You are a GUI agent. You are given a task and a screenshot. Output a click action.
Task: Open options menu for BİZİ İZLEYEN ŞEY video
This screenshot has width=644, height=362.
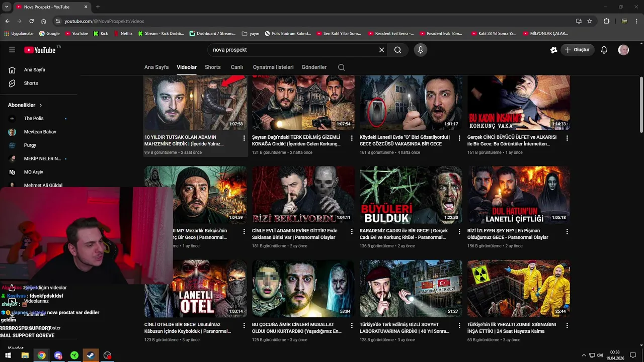pos(567,232)
